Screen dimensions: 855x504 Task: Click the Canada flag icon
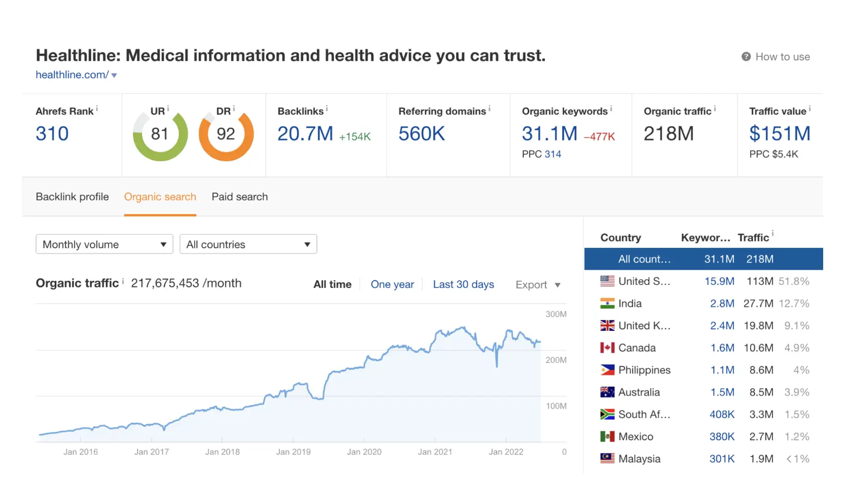tap(608, 348)
